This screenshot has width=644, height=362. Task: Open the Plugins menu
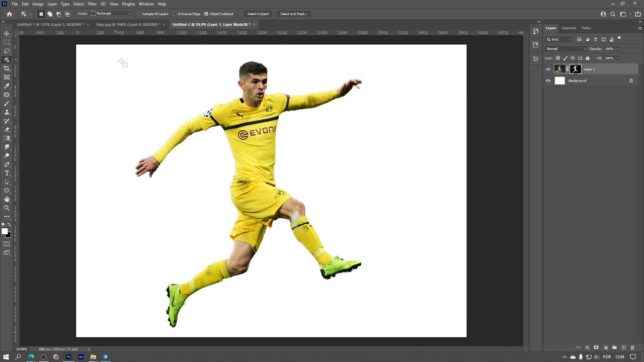pos(128,4)
